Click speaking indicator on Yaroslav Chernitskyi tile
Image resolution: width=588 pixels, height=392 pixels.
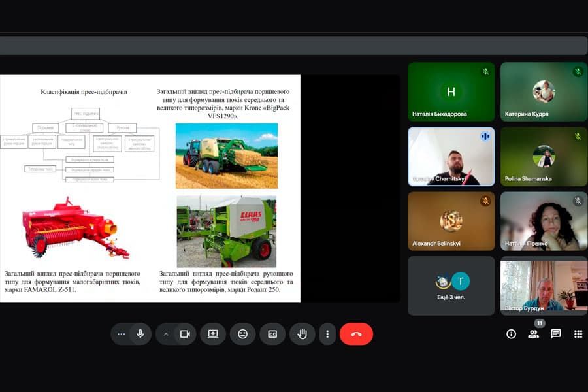point(485,136)
